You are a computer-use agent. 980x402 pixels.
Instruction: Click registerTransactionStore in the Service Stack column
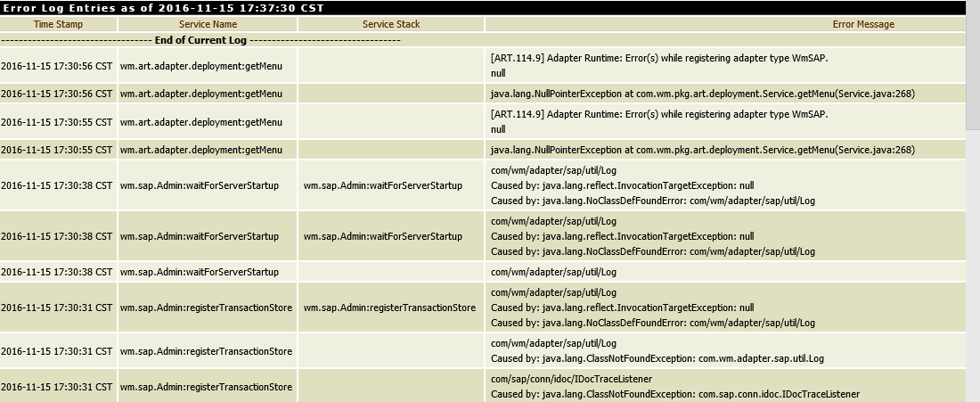pyautogui.click(x=389, y=308)
